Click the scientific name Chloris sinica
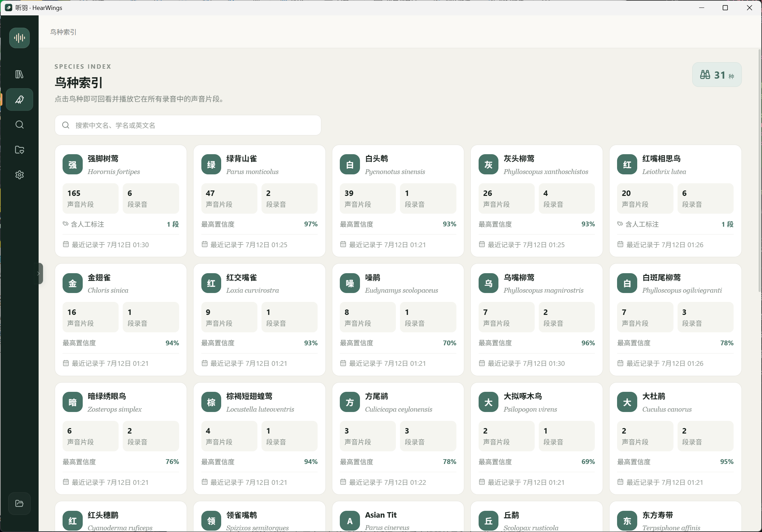Screen dimensions: 762x532 point(108,290)
